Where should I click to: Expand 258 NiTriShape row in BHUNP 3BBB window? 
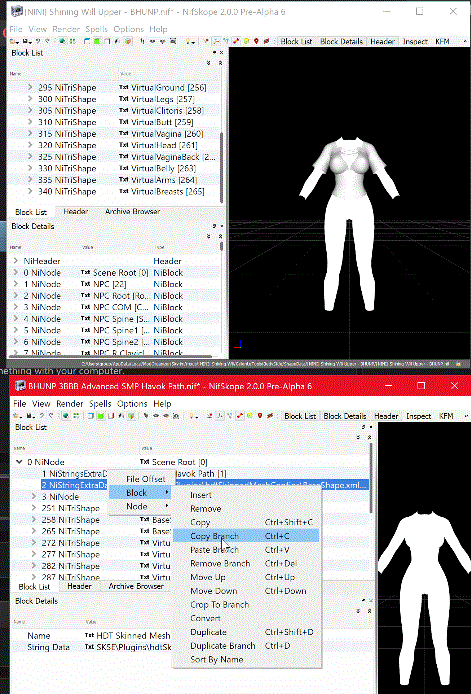(x=34, y=520)
